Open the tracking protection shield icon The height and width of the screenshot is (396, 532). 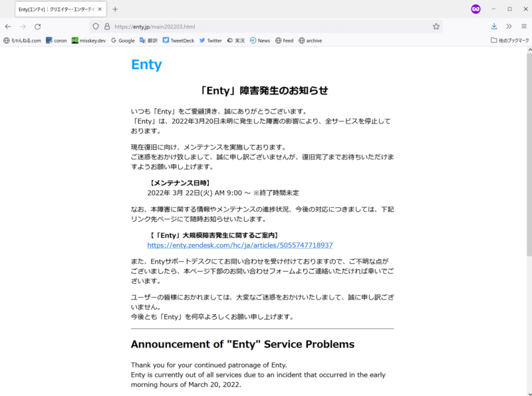coord(96,27)
